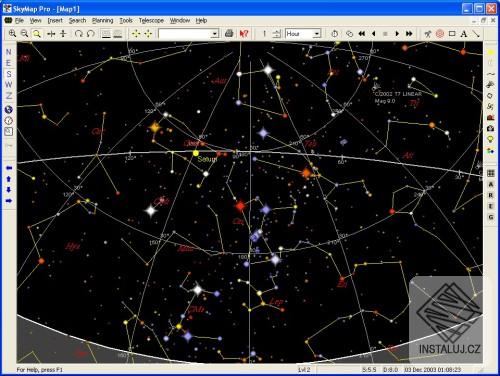Click the second yellow four-star target icon
The height and width of the screenshot is (376, 500).
(148, 34)
